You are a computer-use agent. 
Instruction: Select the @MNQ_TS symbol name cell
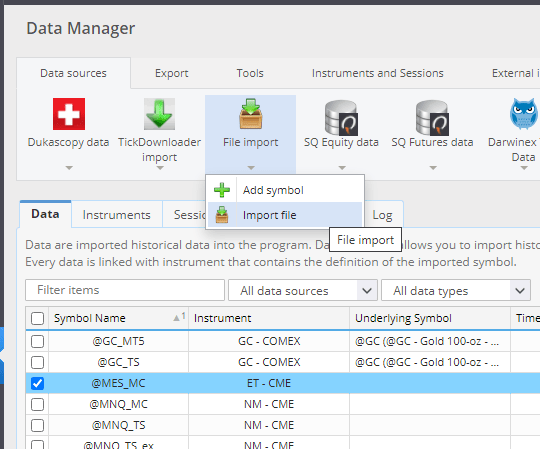[118, 425]
